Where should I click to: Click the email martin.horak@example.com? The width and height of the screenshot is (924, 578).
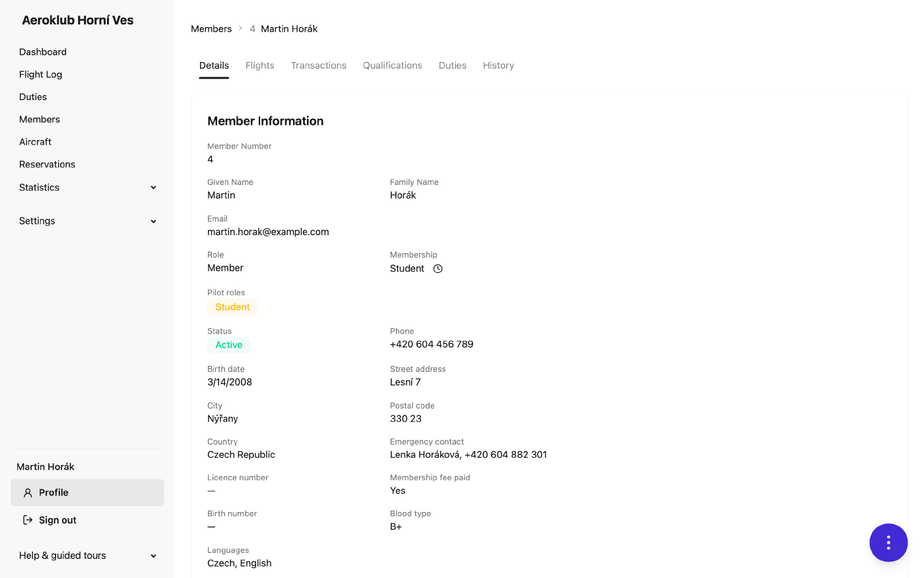point(268,232)
